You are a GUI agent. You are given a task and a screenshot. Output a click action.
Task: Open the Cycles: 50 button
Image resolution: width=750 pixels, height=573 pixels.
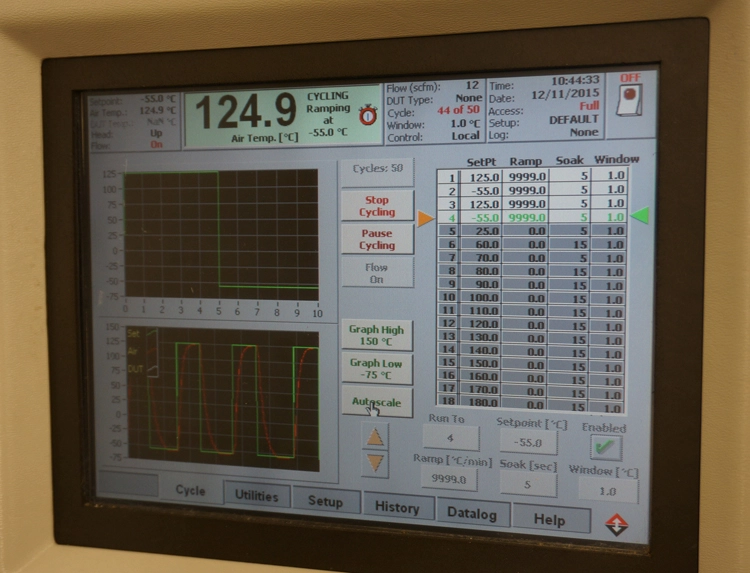377,172
